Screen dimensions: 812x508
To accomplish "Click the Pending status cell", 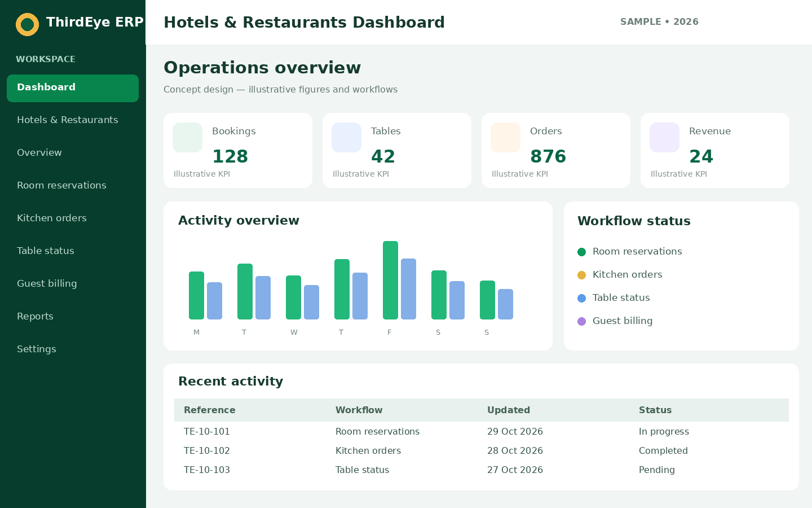I will point(657,470).
